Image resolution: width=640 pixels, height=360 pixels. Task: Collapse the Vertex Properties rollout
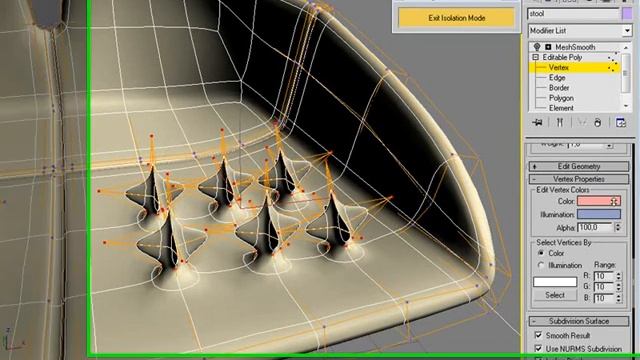[x=579, y=179]
